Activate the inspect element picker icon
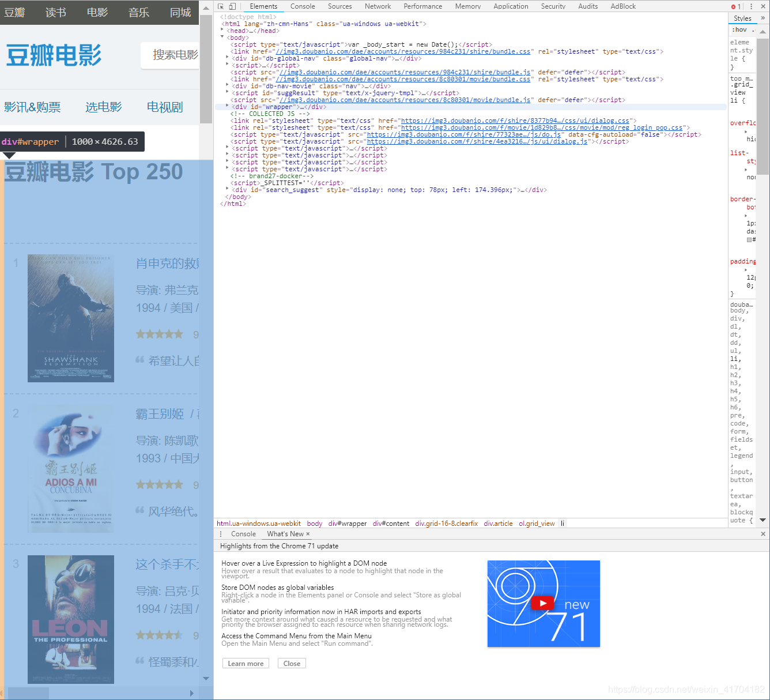Screen dimensions: 770x700 (221, 6)
